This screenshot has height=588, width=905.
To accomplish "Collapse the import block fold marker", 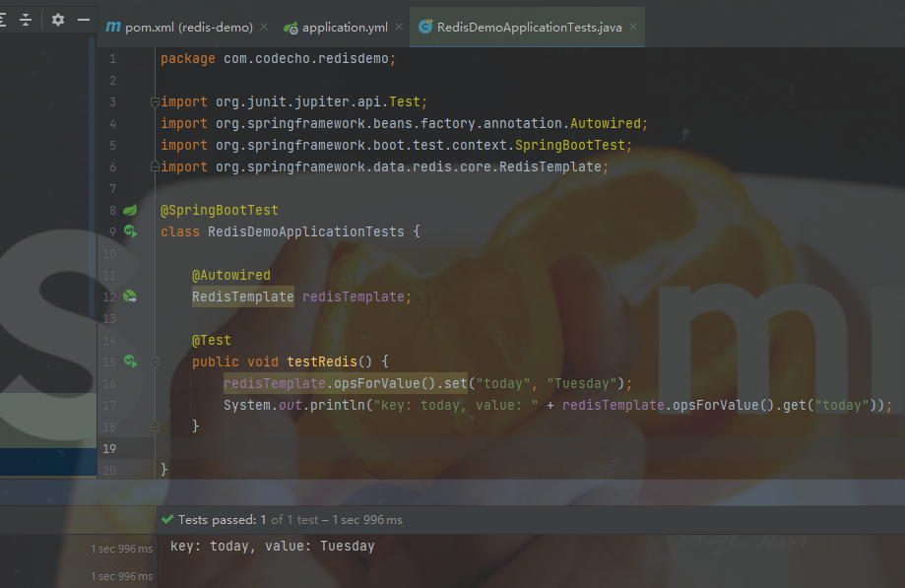I will pyautogui.click(x=155, y=102).
